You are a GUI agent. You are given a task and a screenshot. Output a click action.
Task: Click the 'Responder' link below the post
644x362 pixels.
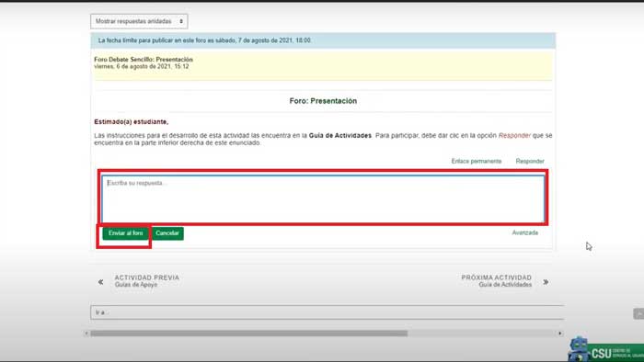click(x=530, y=161)
